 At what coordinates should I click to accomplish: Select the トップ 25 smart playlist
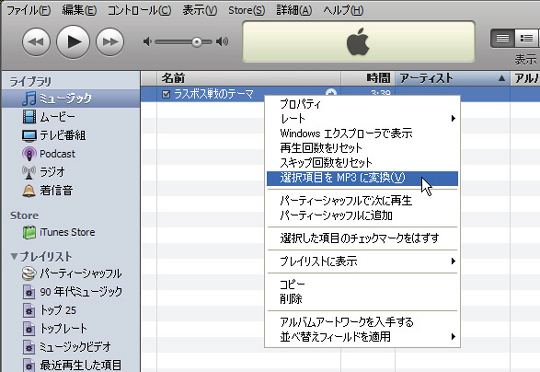[x=71, y=310]
